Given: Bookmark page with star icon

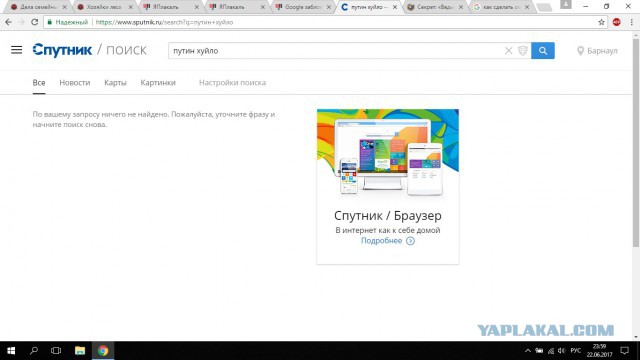Looking at the screenshot, I should coord(601,22).
